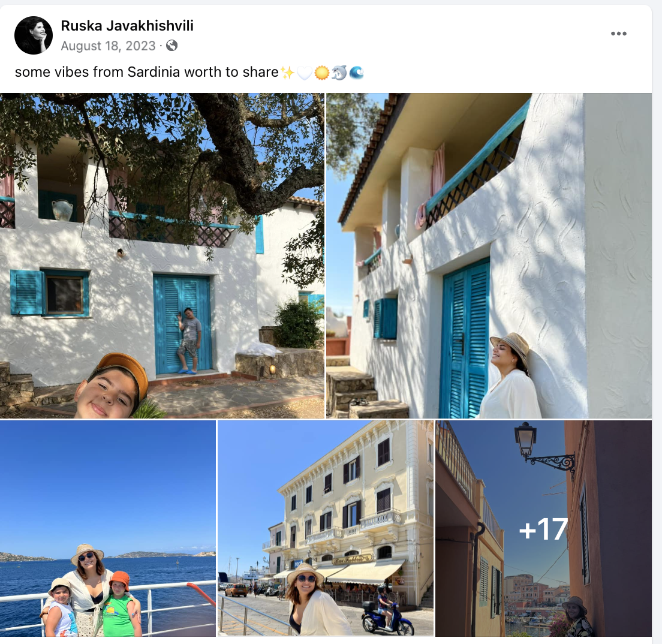Click the post caption text about vibes
662x644 pixels.
point(146,72)
